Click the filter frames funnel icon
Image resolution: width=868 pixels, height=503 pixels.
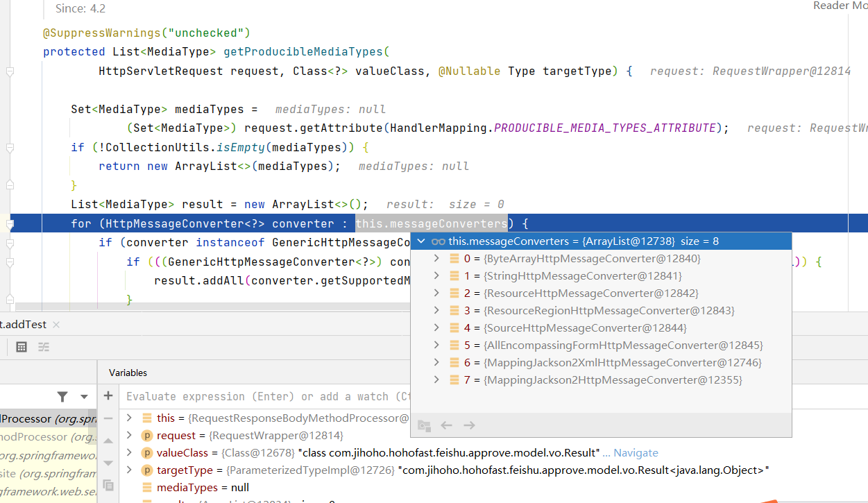pyautogui.click(x=62, y=397)
